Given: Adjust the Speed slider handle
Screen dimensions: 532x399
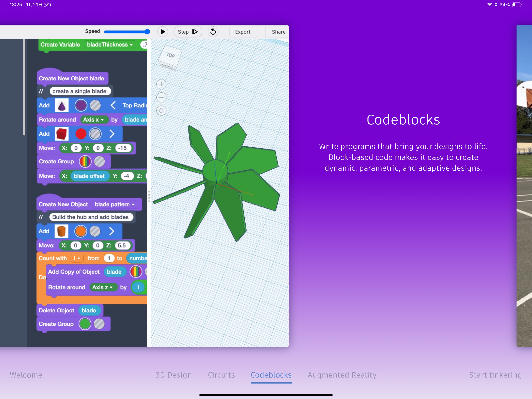Looking at the screenshot, I should click(x=147, y=32).
